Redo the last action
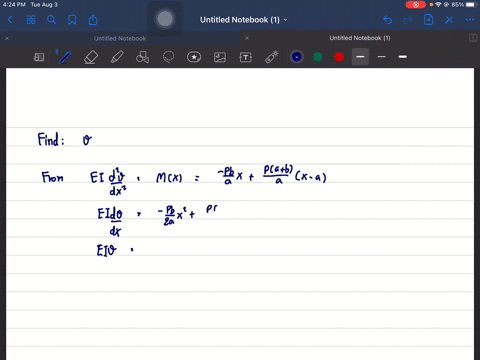The width and height of the screenshot is (480, 360). coord(408,20)
